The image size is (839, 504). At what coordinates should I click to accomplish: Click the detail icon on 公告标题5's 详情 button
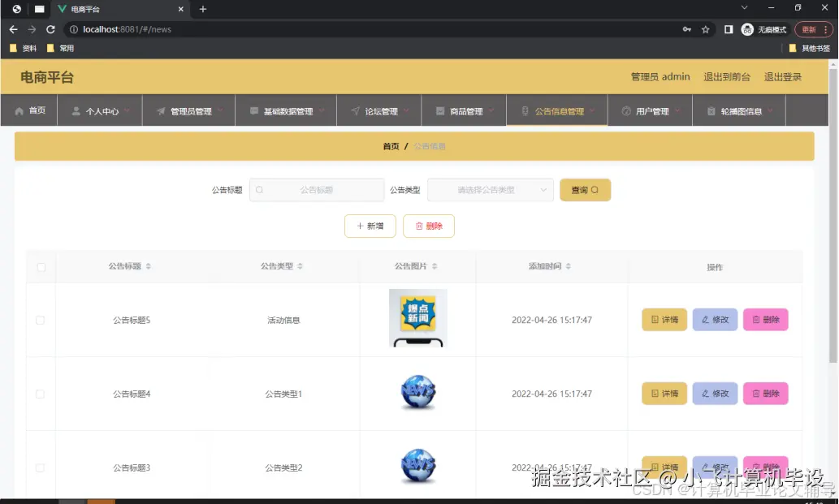click(x=655, y=319)
